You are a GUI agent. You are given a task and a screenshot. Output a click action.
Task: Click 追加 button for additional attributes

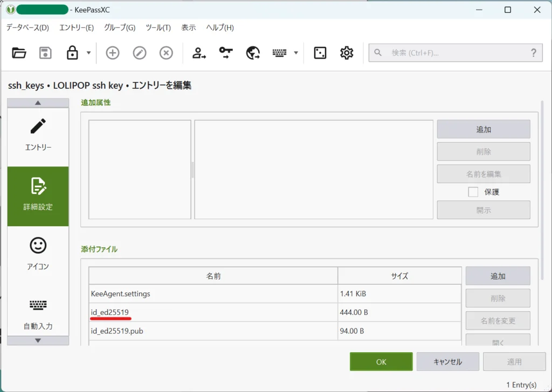[484, 129]
